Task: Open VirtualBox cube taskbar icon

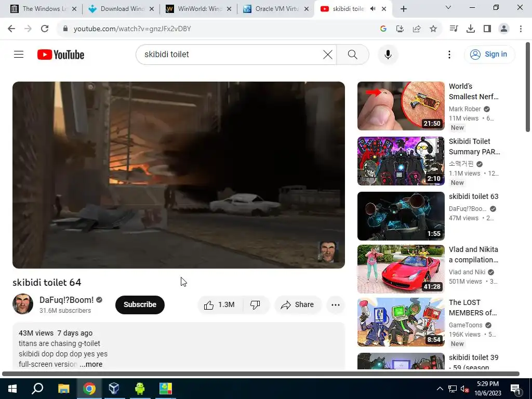Action: coord(114,389)
